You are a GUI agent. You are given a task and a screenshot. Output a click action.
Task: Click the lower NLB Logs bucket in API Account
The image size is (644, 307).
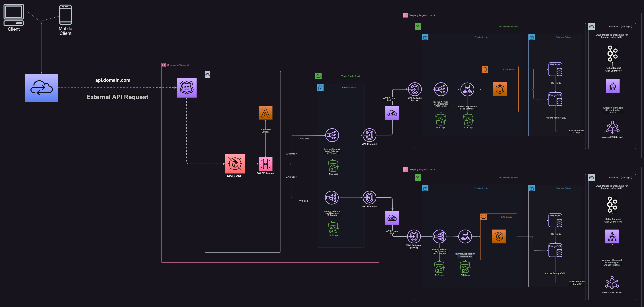coord(333,228)
